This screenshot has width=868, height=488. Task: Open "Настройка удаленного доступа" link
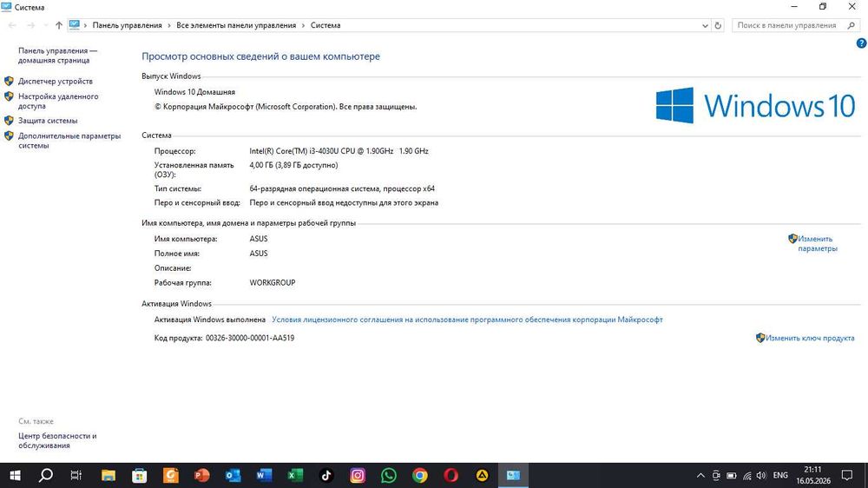[58, 101]
